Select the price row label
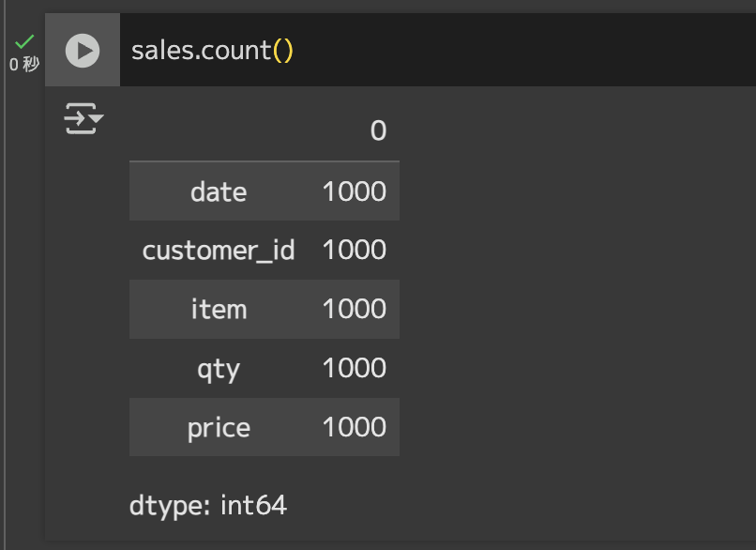The height and width of the screenshot is (550, 756). [219, 428]
